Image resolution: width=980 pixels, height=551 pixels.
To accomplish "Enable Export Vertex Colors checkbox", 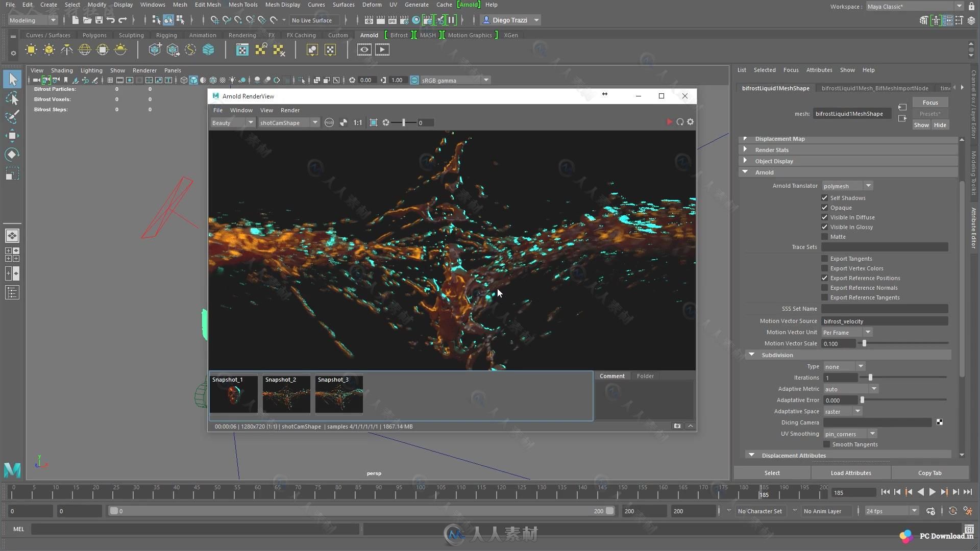I will (824, 268).
